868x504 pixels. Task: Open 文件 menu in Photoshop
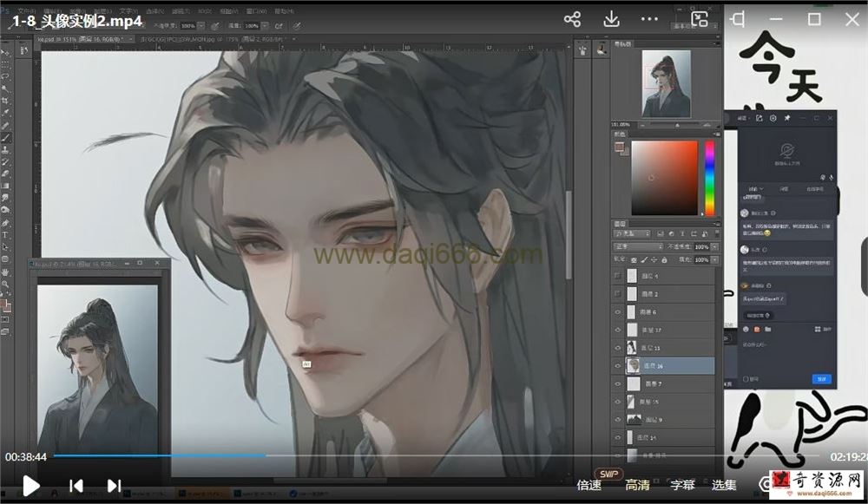(25, 10)
